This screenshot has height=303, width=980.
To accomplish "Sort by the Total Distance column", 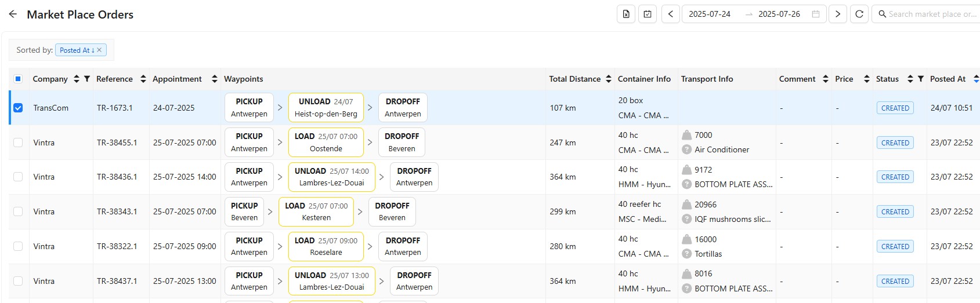I will coord(609,79).
